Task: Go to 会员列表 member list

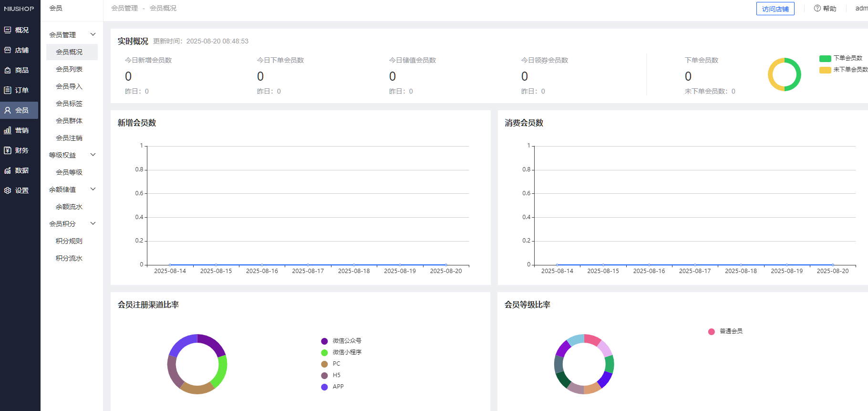Action: (69, 69)
